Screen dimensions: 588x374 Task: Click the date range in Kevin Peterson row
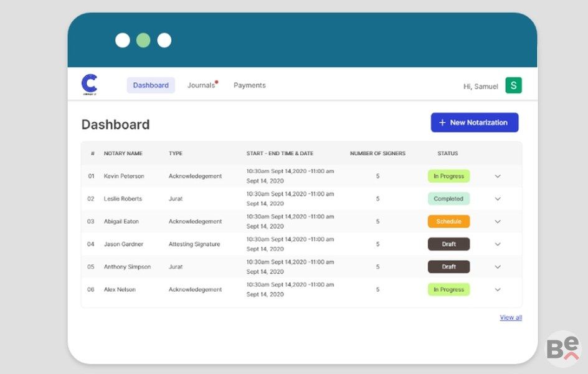(290, 176)
